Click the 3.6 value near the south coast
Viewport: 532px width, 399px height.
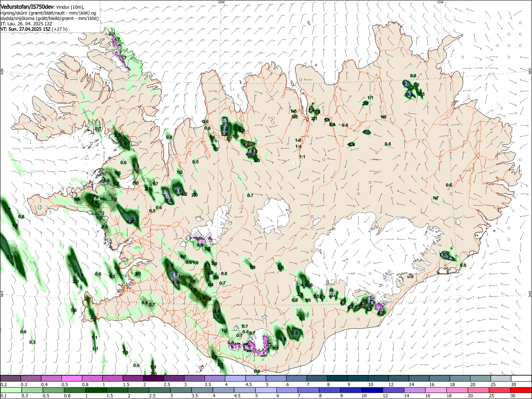(295, 333)
